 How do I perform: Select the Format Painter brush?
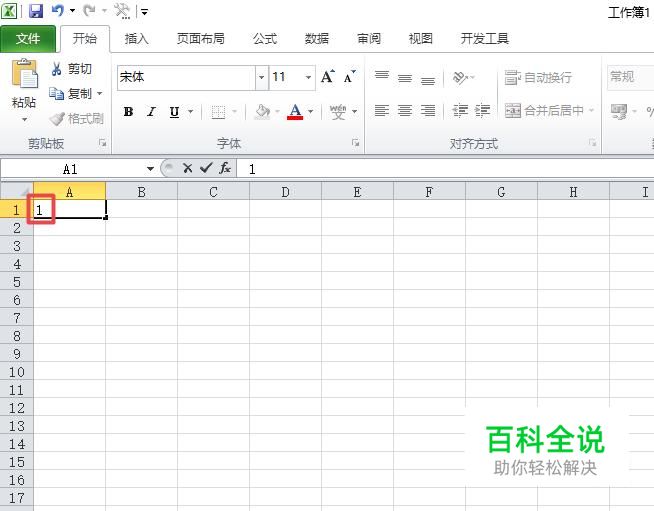76,119
